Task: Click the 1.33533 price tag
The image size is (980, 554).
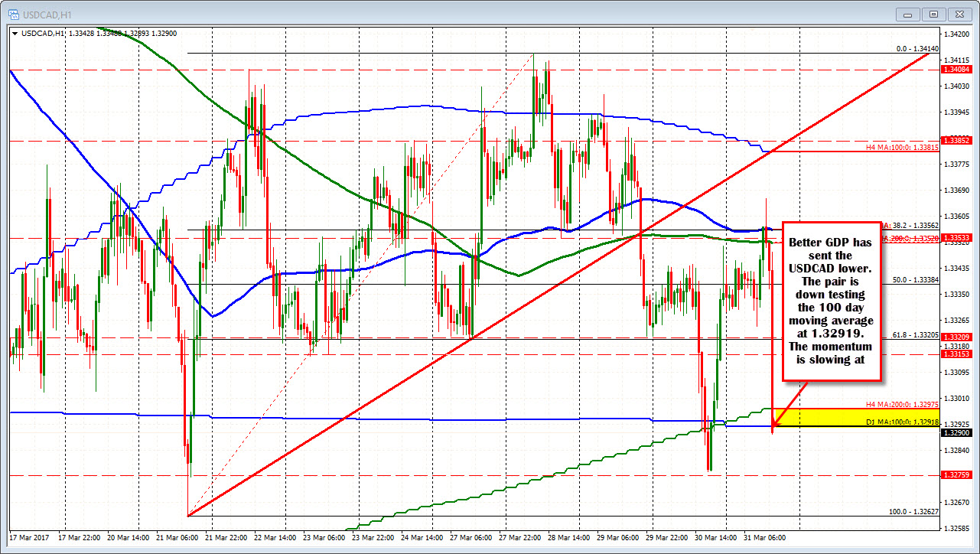Action: pyautogui.click(x=957, y=238)
